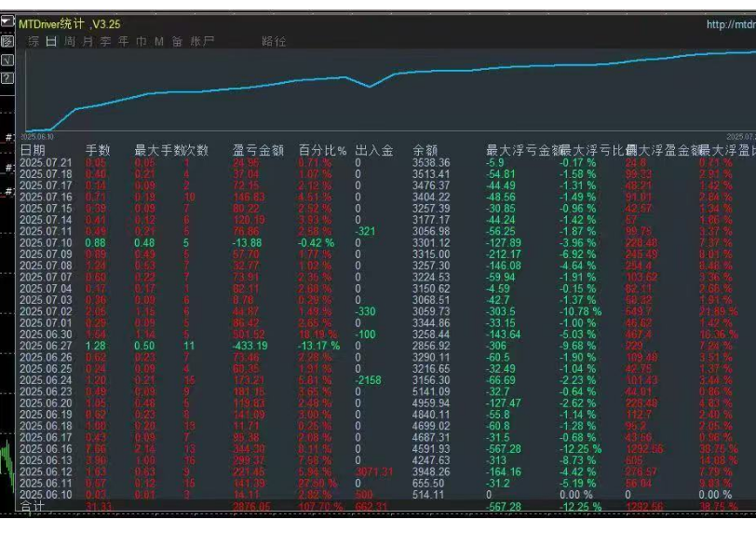
Task: Click the 3538.36 balance cell
Action: point(431,162)
